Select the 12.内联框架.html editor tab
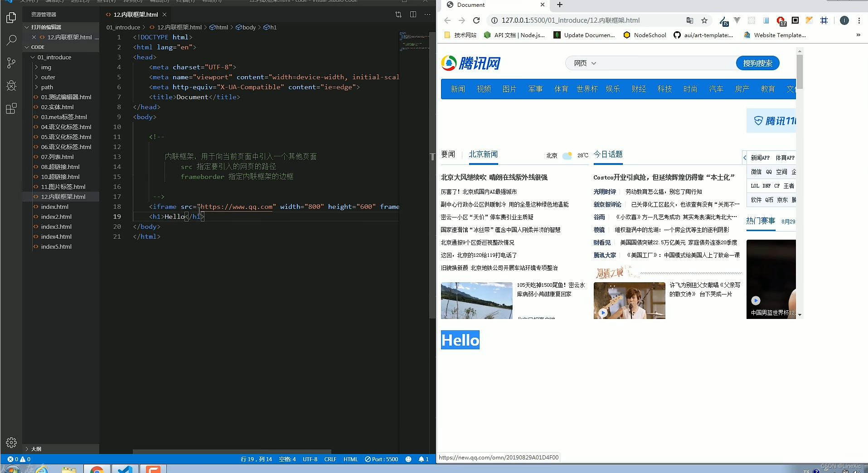The height and width of the screenshot is (473, 868). (x=136, y=14)
